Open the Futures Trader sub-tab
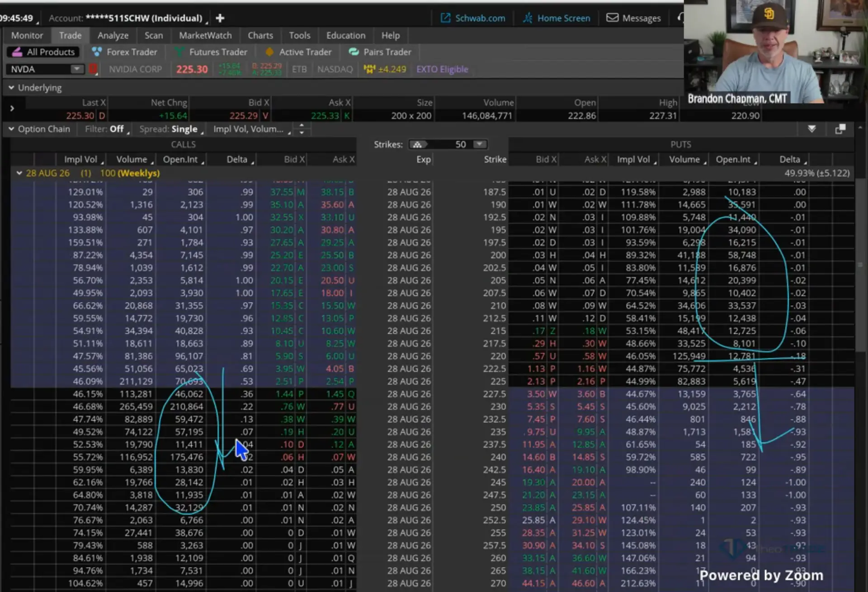 pos(211,52)
